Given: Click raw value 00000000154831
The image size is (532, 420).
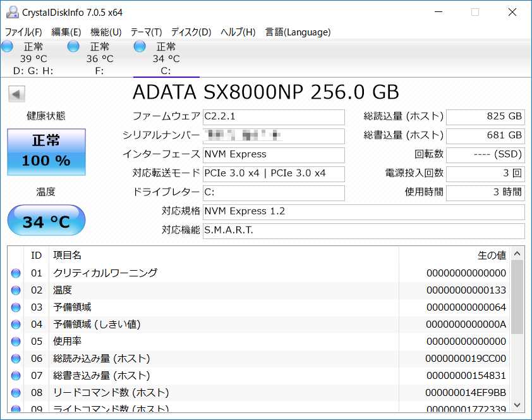Looking at the screenshot, I should [466, 376].
